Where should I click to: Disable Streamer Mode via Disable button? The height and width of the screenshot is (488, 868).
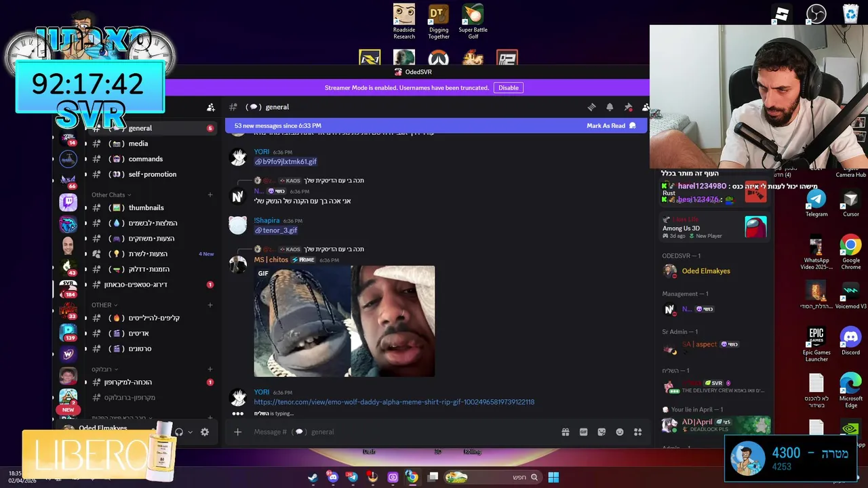pos(508,87)
